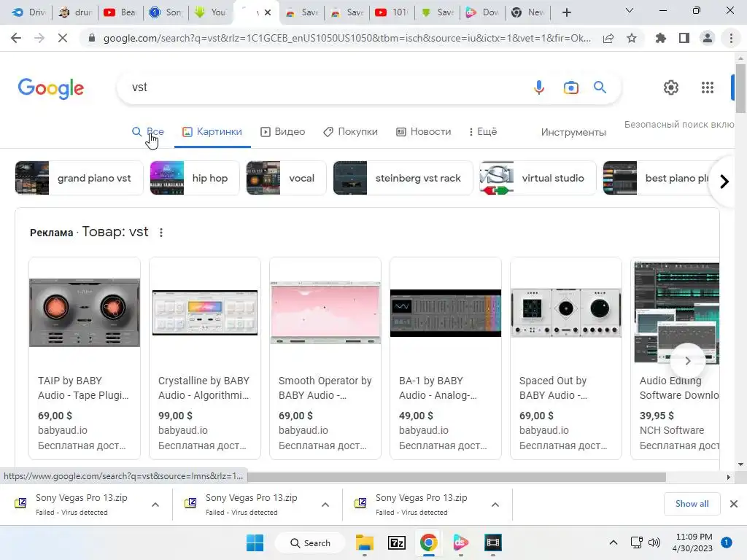Click the price 99,00 $
The height and width of the screenshot is (560, 747).
(x=175, y=416)
